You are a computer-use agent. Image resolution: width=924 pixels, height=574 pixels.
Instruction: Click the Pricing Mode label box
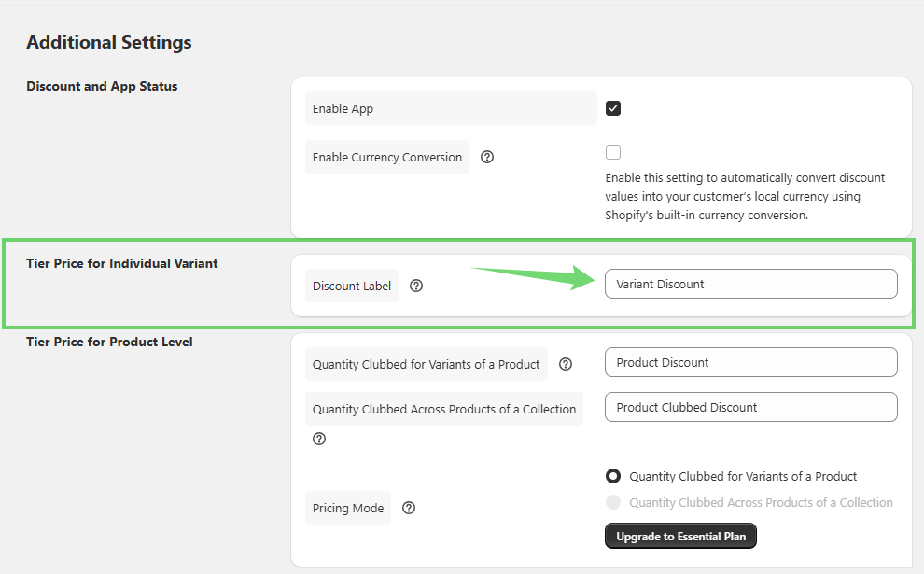click(348, 509)
